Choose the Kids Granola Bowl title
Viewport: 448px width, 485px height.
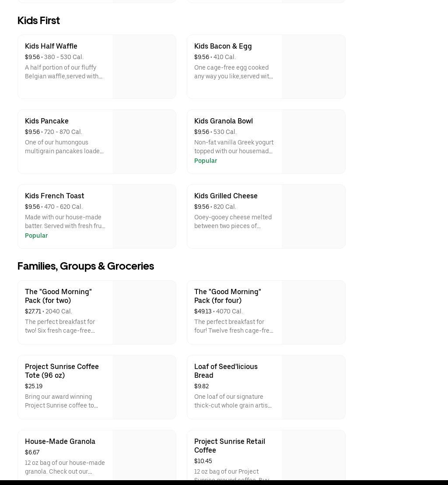[x=223, y=121]
